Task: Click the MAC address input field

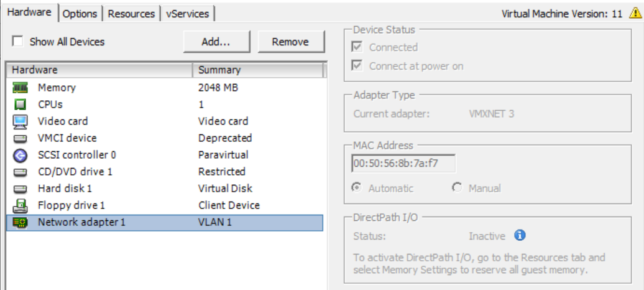Action: point(403,164)
